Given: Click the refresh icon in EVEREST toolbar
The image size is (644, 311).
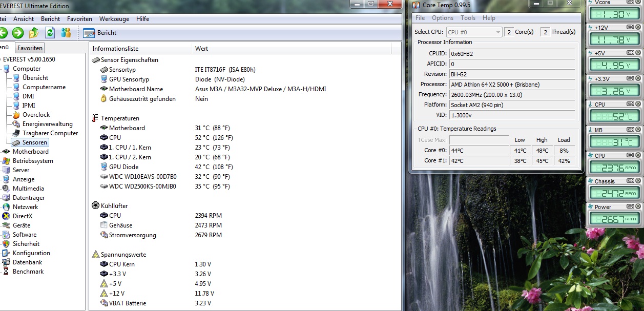Looking at the screenshot, I should point(50,33).
